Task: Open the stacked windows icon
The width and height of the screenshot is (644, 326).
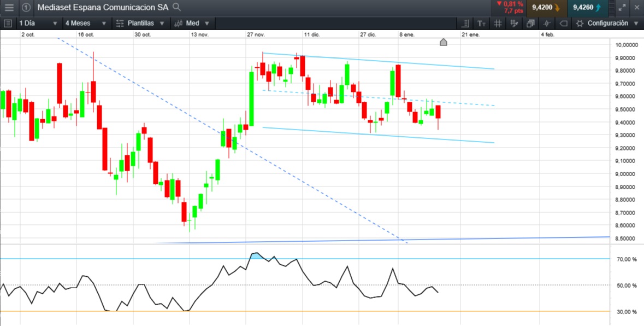Action: (530, 24)
